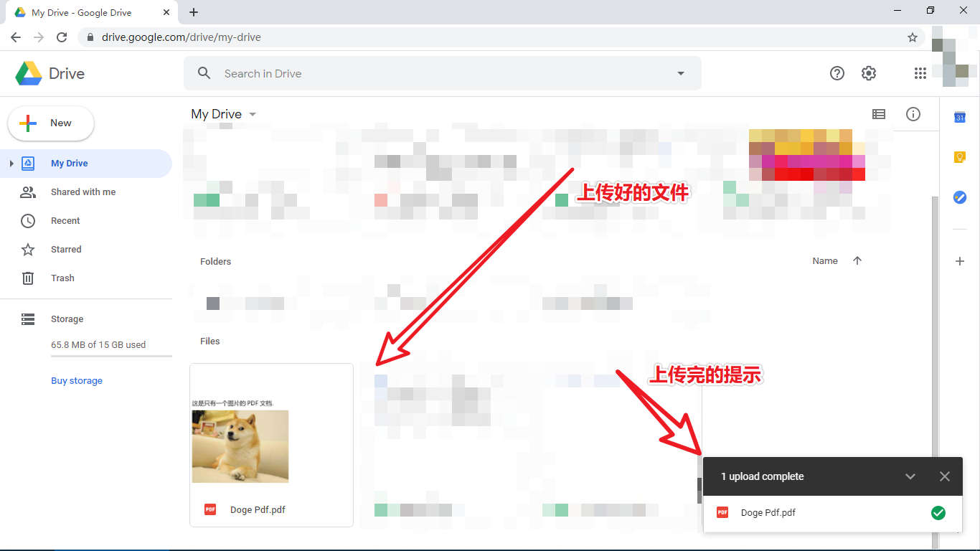Open Google Keep side panel

960,157
